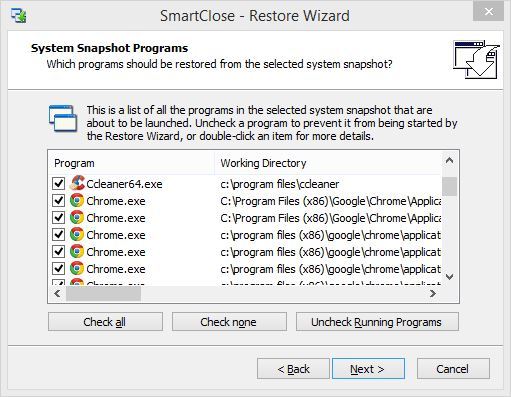Uncheck the Ccleaner64.exe checkbox
The image size is (511, 397).
(59, 183)
